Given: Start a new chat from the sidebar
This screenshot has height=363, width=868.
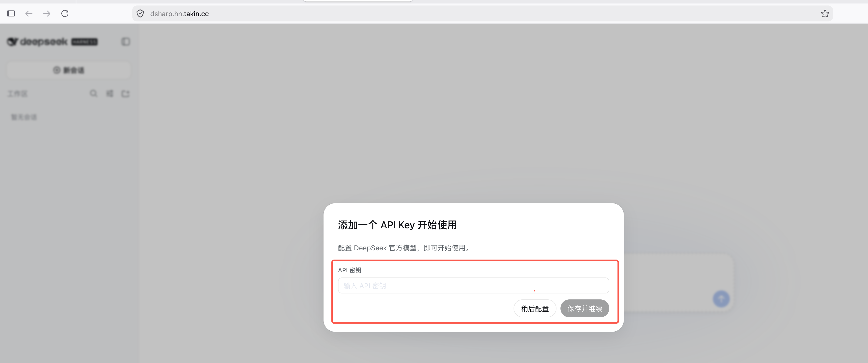Looking at the screenshot, I should point(68,70).
